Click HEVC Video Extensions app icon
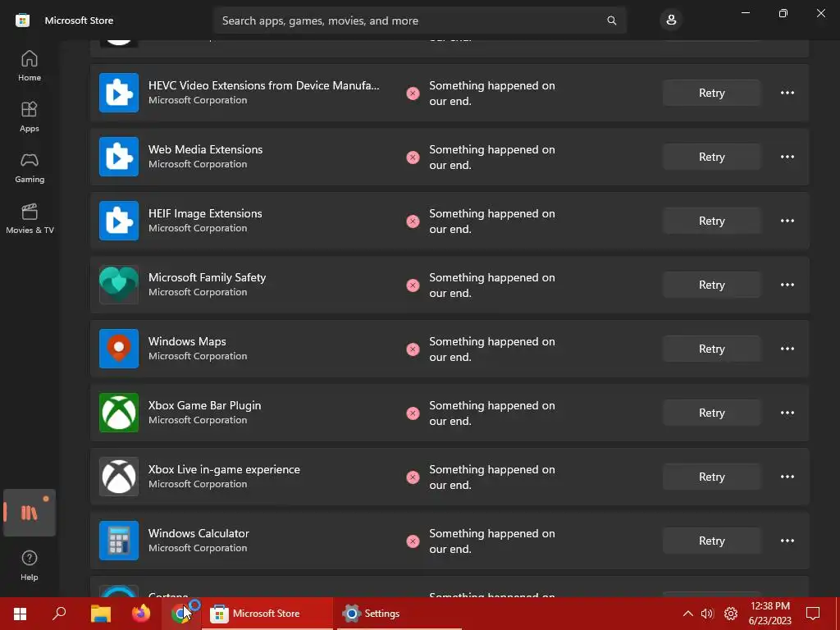840x630 pixels. 119,93
